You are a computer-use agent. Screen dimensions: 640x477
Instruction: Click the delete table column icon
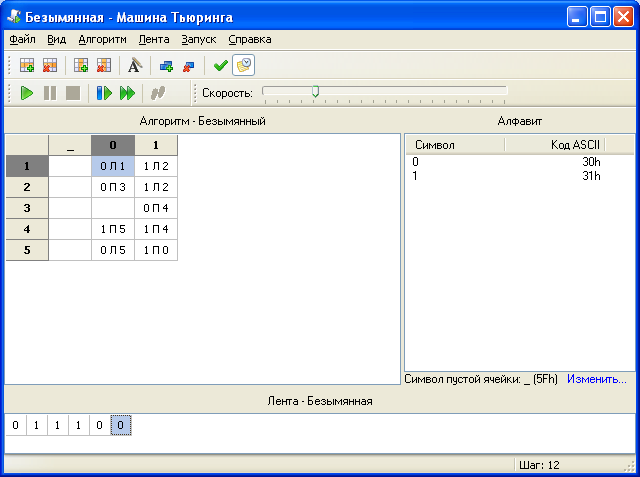tap(104, 65)
